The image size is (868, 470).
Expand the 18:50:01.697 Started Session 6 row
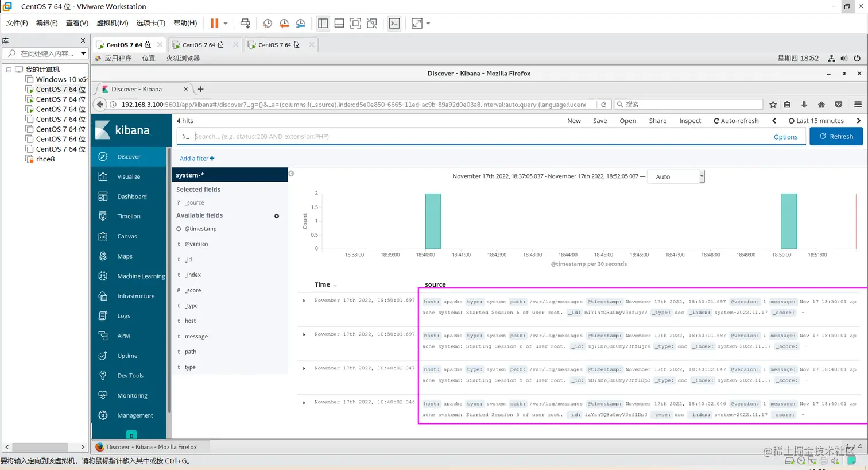coord(304,301)
